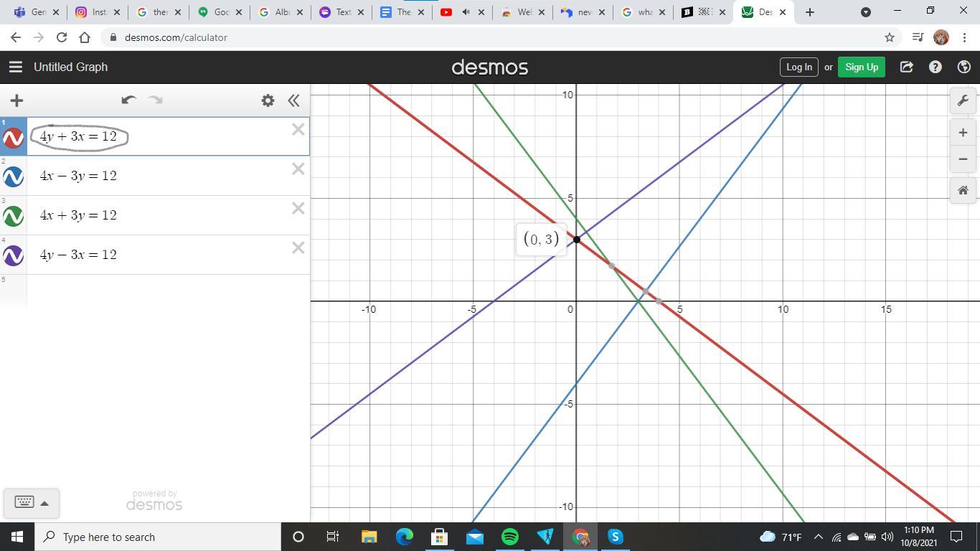Show the on-screen keypad
The image size is (980, 551).
coord(24,502)
